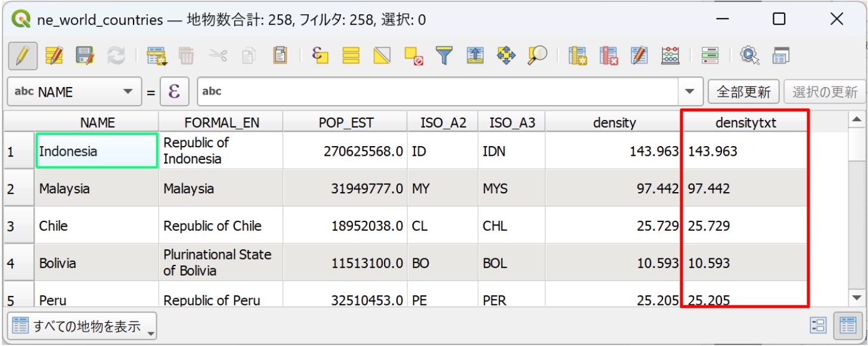Switch to table view

point(847,325)
